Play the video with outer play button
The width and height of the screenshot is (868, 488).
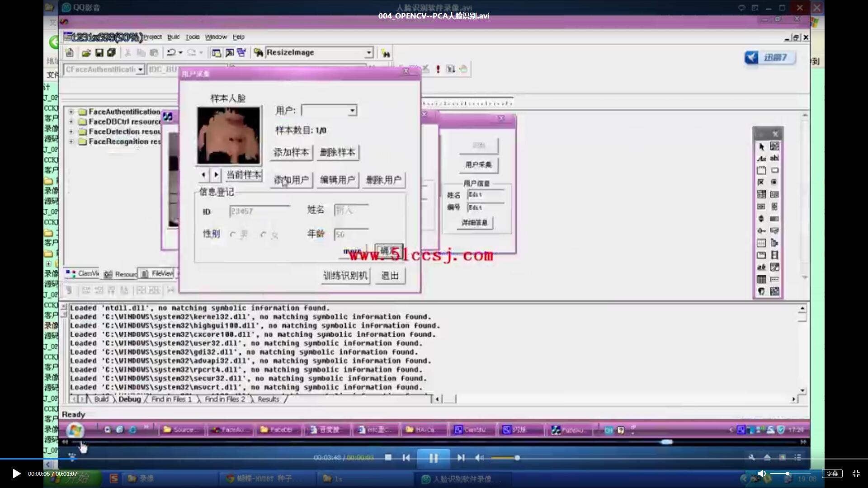(16, 474)
